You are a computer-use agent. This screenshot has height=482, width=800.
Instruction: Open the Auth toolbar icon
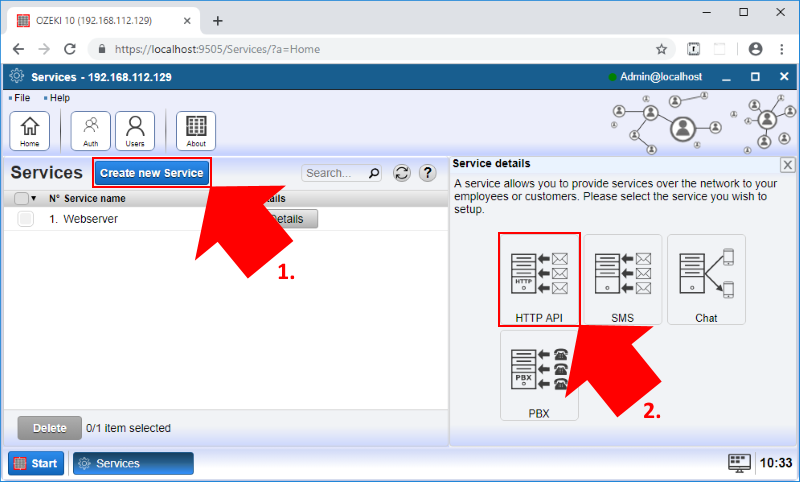[x=91, y=130]
